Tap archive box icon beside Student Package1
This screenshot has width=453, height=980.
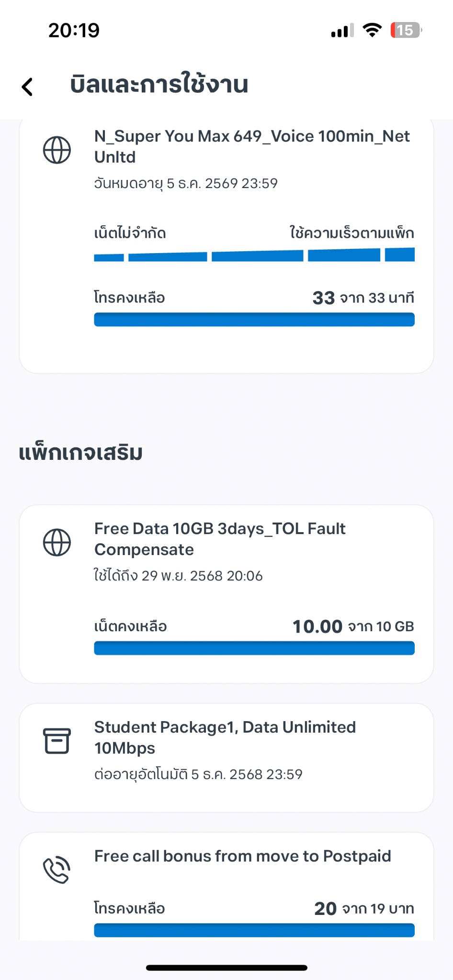click(57, 741)
